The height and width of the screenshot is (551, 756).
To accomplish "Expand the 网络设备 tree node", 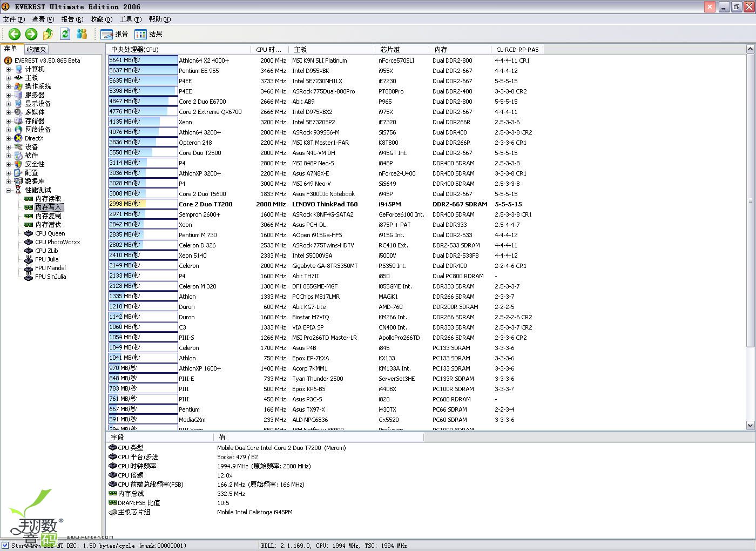I will click(x=8, y=130).
